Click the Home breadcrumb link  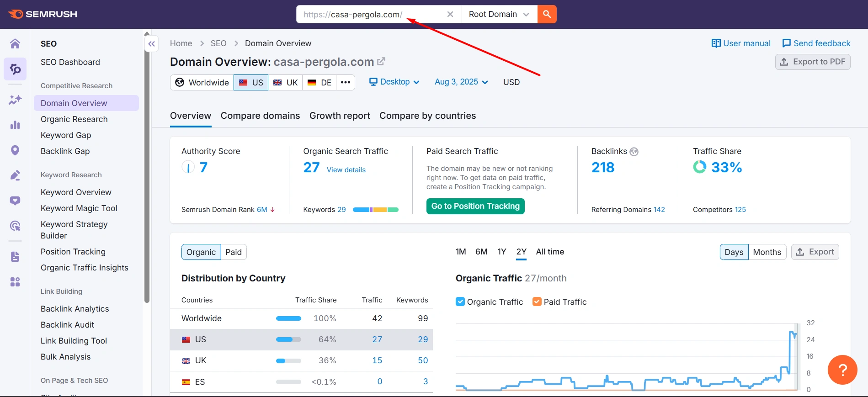181,43
